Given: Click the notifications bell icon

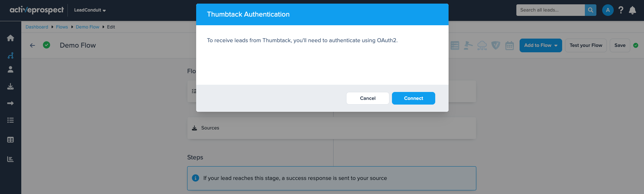Looking at the screenshot, I should (632, 10).
